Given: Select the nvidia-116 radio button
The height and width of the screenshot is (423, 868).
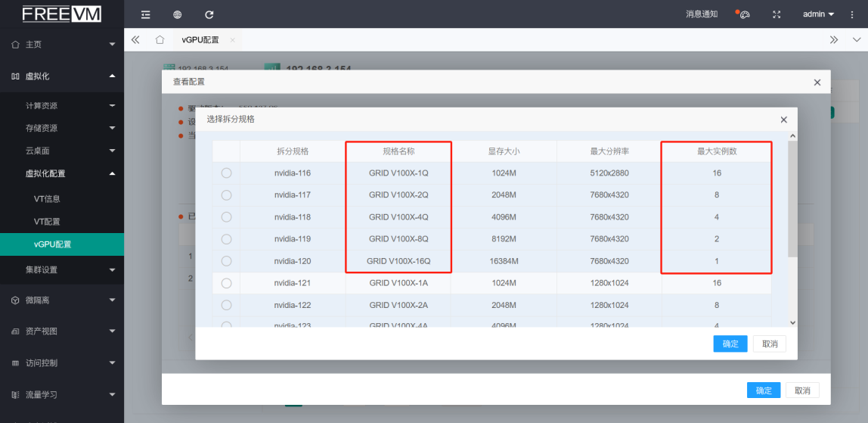Looking at the screenshot, I should (x=226, y=173).
